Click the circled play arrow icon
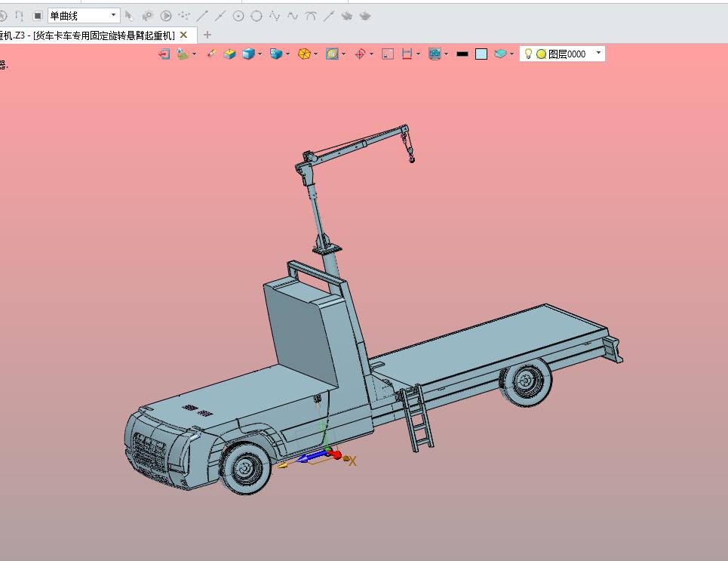Image resolution: width=728 pixels, height=561 pixels. tap(166, 16)
